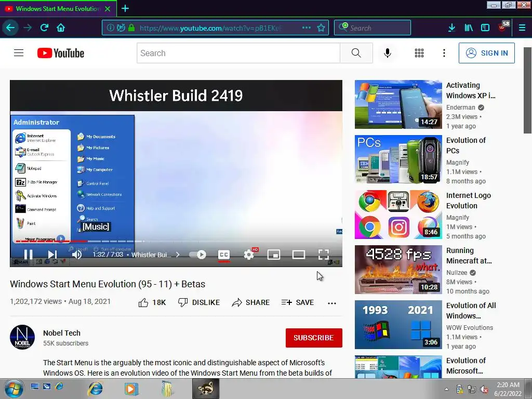The height and width of the screenshot is (399, 532).
Task: Show the browser sidebar icon
Action: pos(485,28)
